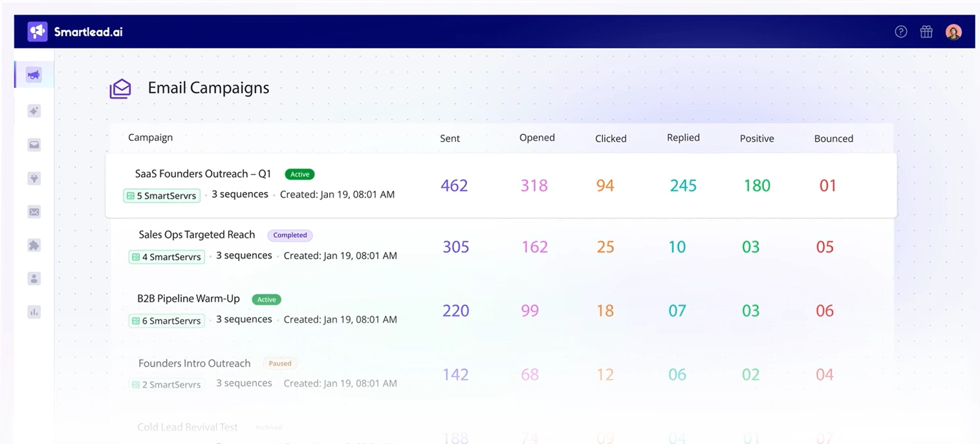This screenshot has height=444, width=980.
Task: Open Sales Ops Targeted Reach campaign
Action: [197, 235]
